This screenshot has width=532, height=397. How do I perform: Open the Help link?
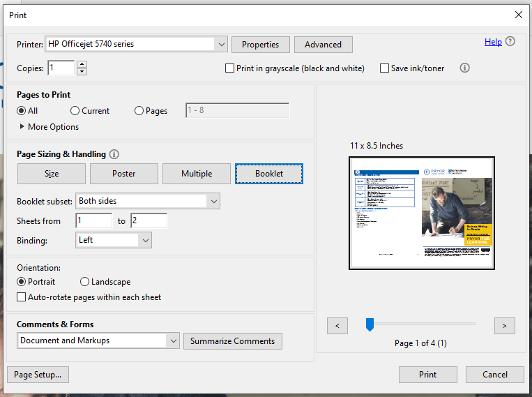coord(493,42)
